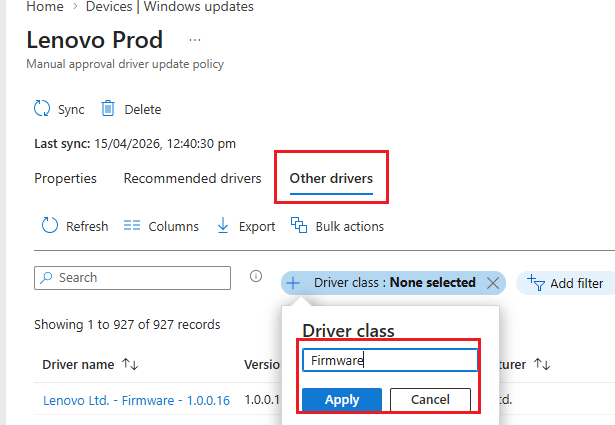Select the Other drivers tab

(x=331, y=179)
